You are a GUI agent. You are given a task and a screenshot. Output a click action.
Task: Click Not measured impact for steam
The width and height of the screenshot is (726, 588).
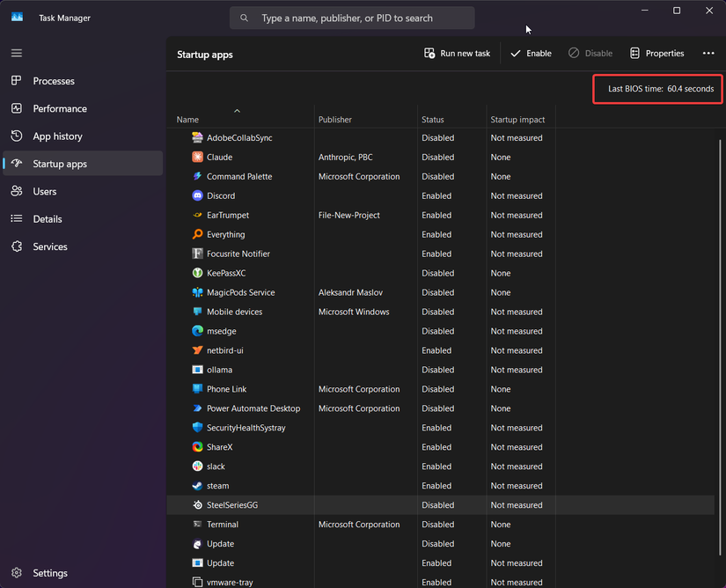(x=517, y=486)
